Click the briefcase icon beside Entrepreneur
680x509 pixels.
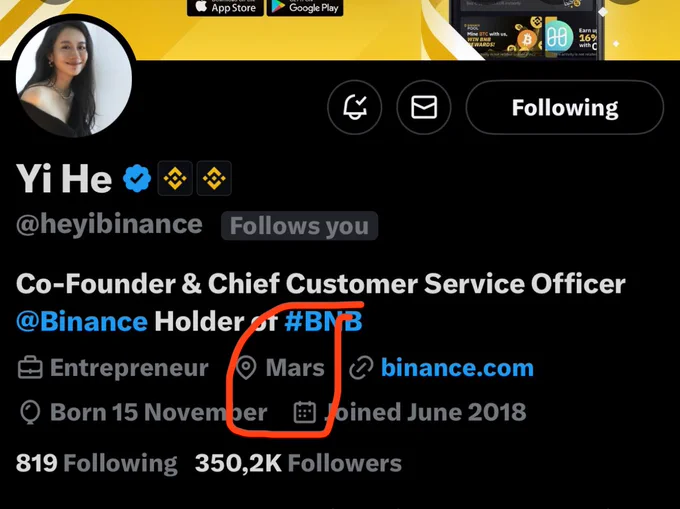coord(30,368)
